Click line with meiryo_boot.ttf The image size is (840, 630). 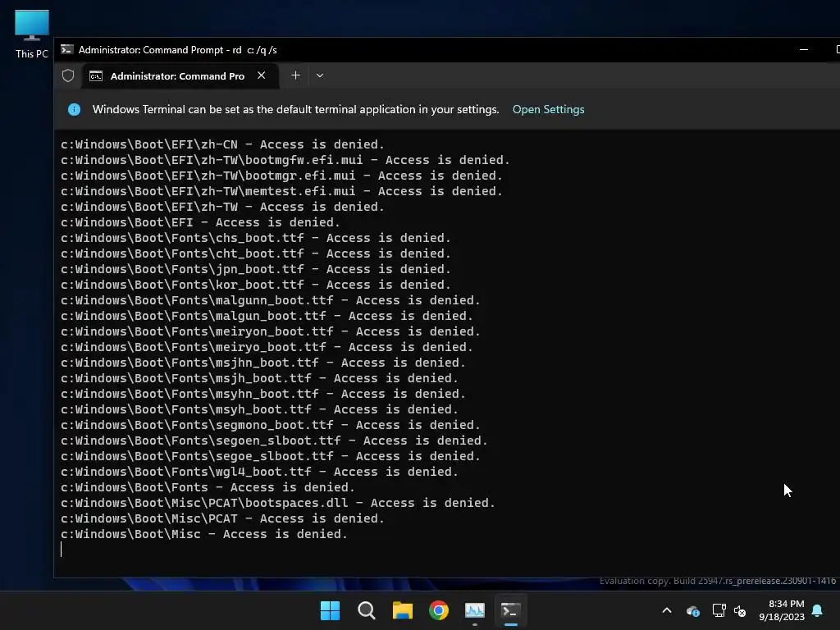pyautogui.click(x=267, y=347)
